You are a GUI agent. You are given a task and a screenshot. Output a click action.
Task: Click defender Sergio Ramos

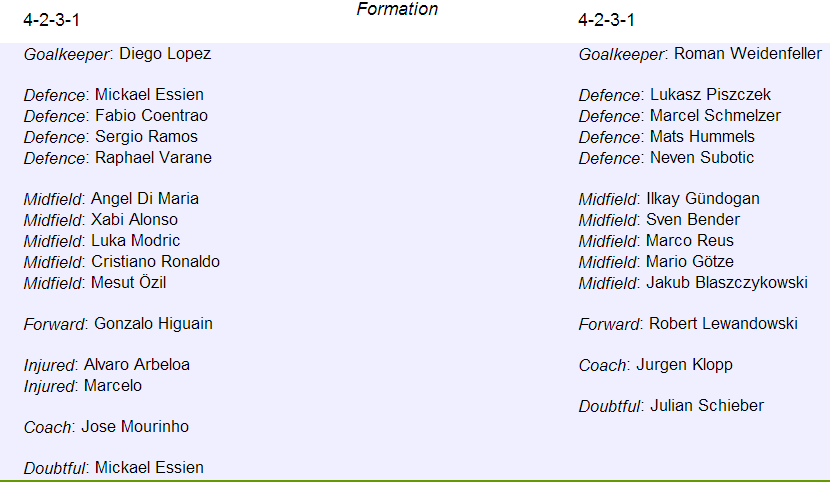tap(146, 137)
